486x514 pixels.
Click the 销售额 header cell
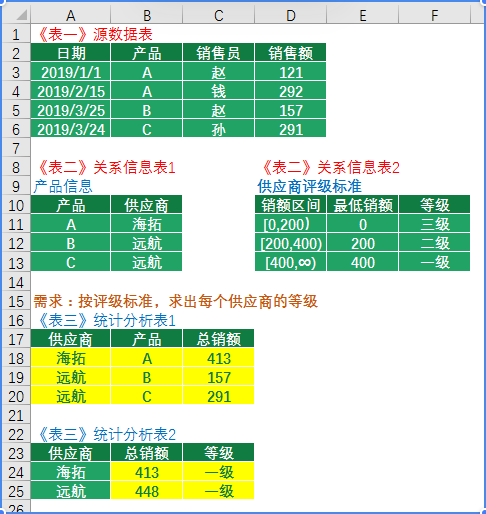pos(290,53)
